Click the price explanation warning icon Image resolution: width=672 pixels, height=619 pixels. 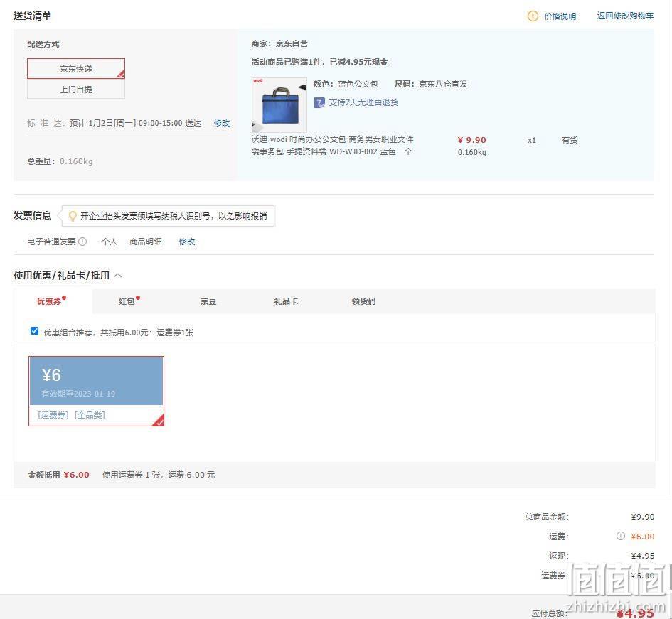(x=533, y=16)
